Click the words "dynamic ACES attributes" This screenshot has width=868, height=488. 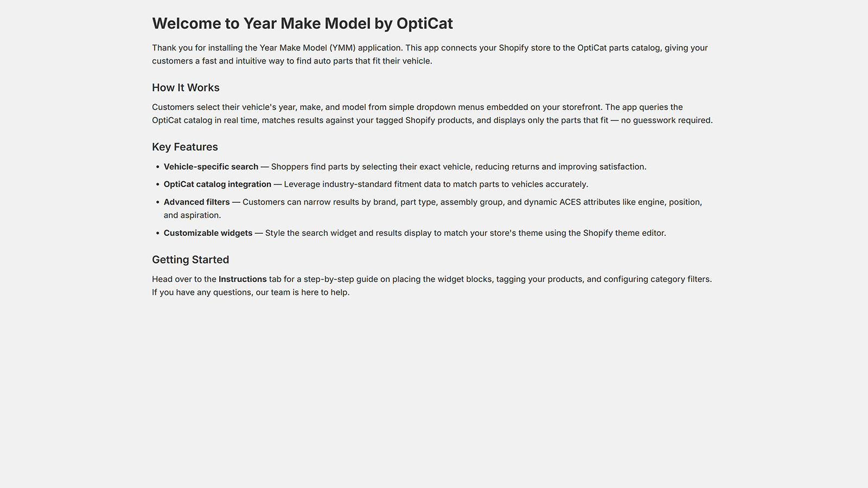(x=572, y=202)
